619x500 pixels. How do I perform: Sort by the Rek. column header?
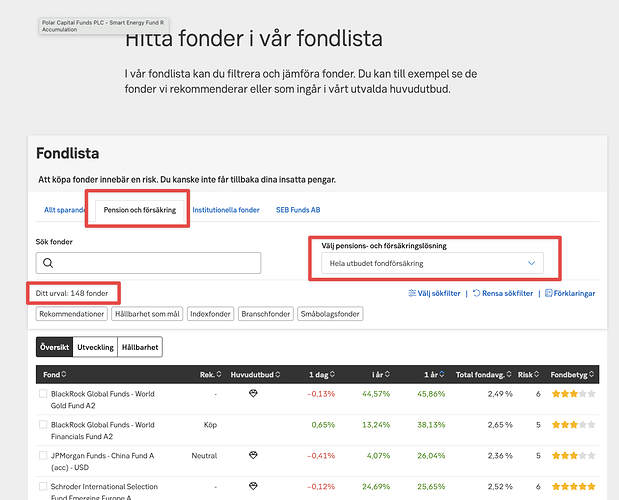pos(205,375)
